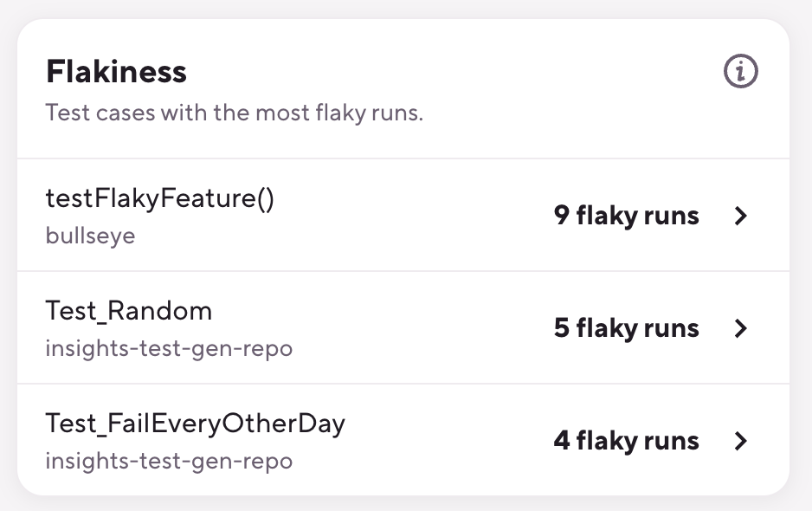Screen dimensions: 812x511
Task: Select the testFlakyFeature() test name
Action: [159, 197]
